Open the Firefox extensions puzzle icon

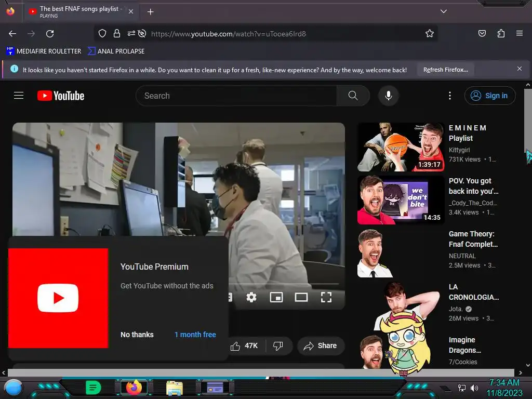501,33
